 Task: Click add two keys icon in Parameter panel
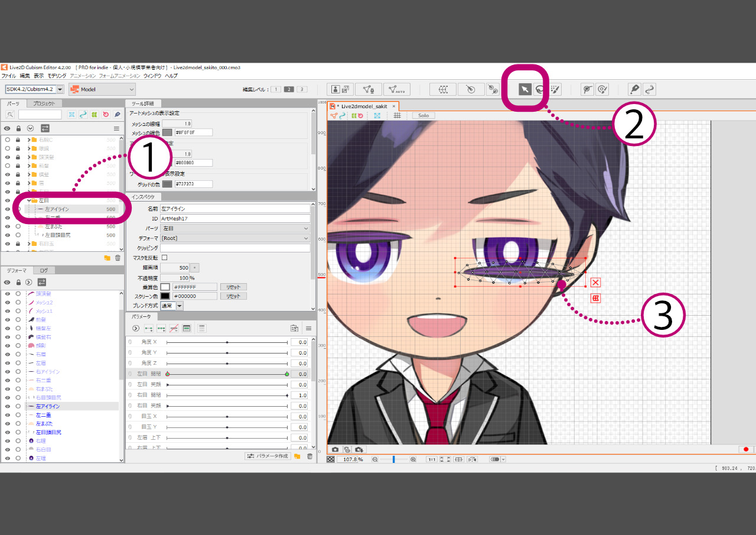tap(148, 328)
